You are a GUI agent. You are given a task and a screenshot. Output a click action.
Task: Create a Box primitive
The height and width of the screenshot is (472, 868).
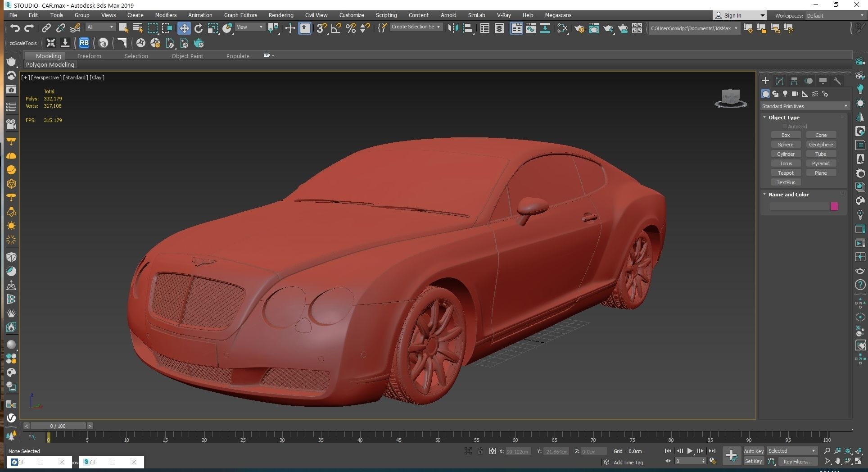click(x=786, y=135)
